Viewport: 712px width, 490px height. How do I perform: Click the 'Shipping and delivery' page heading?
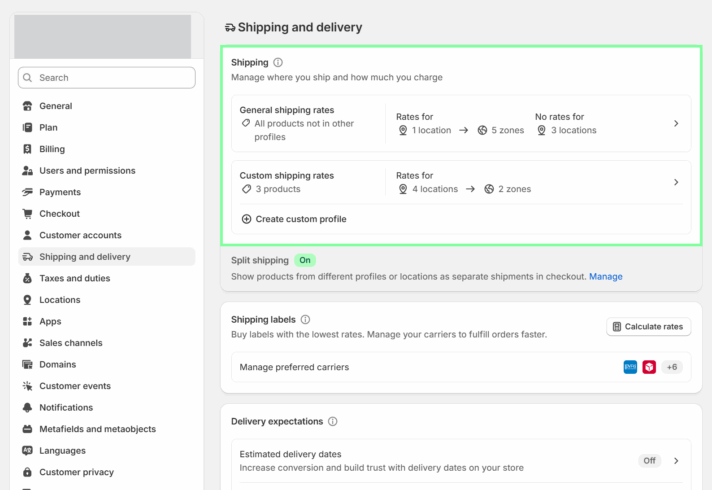coord(300,27)
